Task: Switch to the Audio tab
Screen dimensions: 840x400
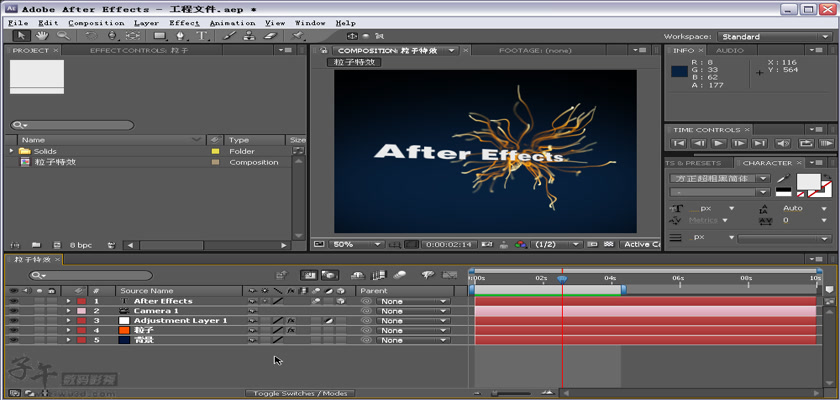Action: pos(730,50)
